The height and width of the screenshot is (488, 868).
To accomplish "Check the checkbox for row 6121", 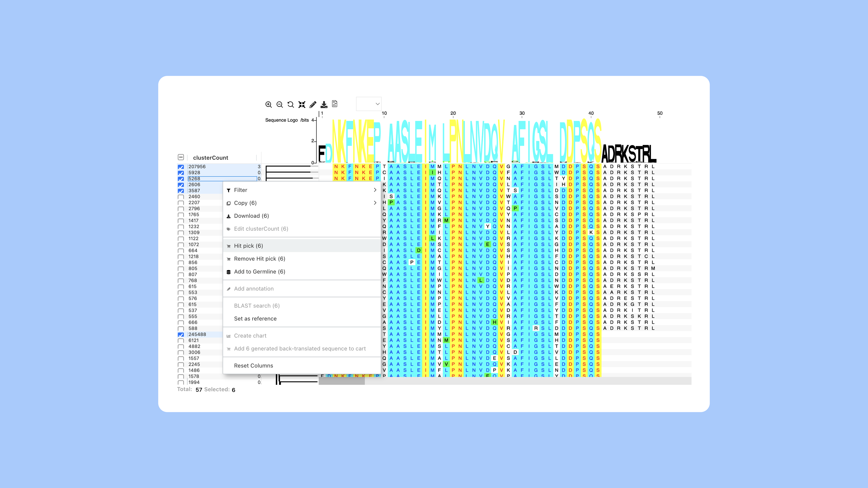I will click(181, 341).
